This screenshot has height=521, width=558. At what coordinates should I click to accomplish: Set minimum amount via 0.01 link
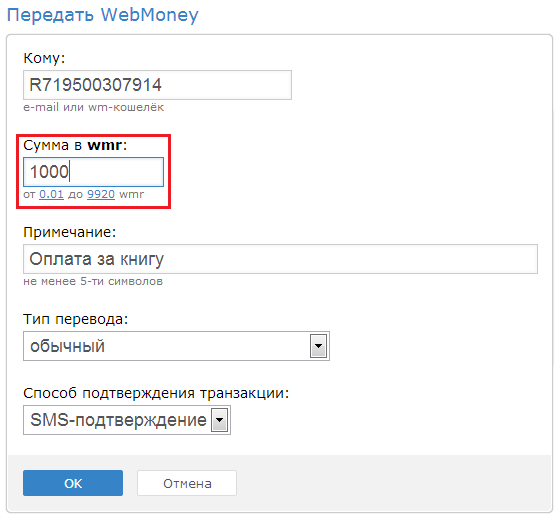coord(51,194)
